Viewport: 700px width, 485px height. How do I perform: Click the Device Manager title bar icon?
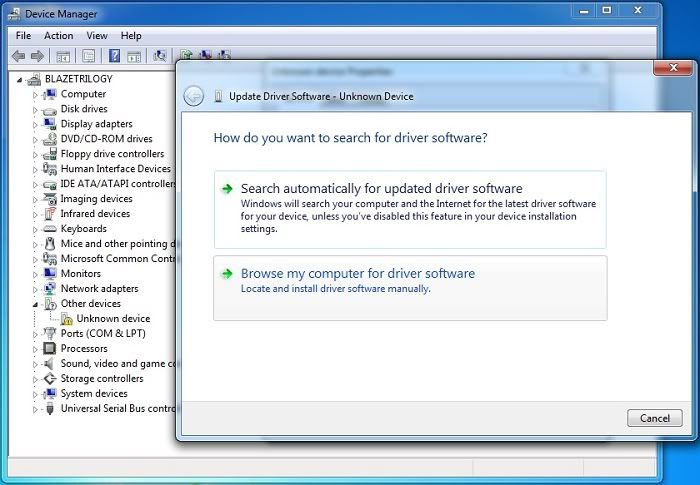click(x=14, y=14)
